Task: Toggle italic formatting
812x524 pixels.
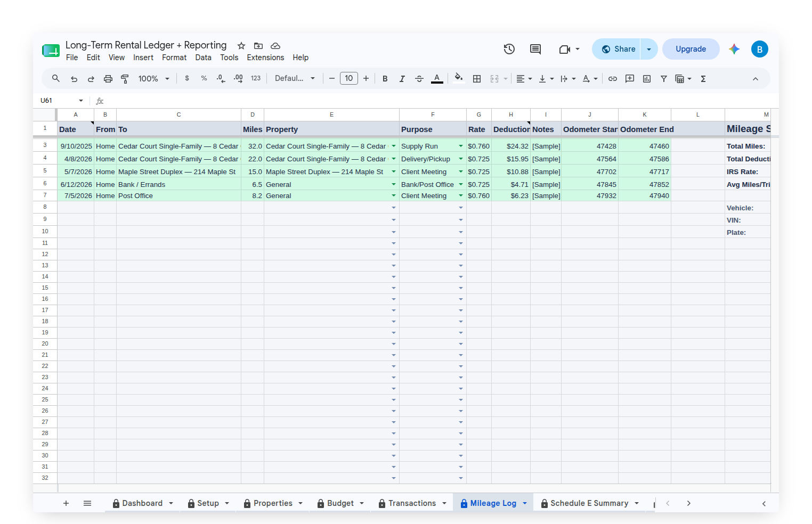Action: 402,79
